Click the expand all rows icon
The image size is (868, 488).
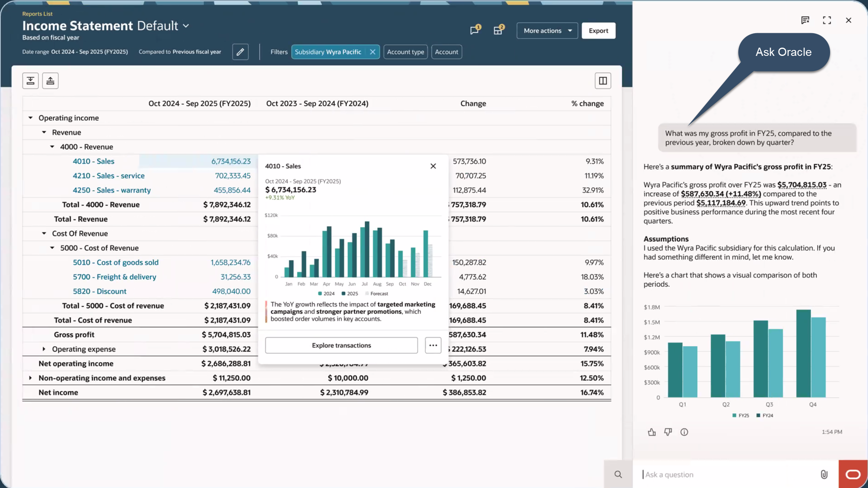tap(30, 81)
